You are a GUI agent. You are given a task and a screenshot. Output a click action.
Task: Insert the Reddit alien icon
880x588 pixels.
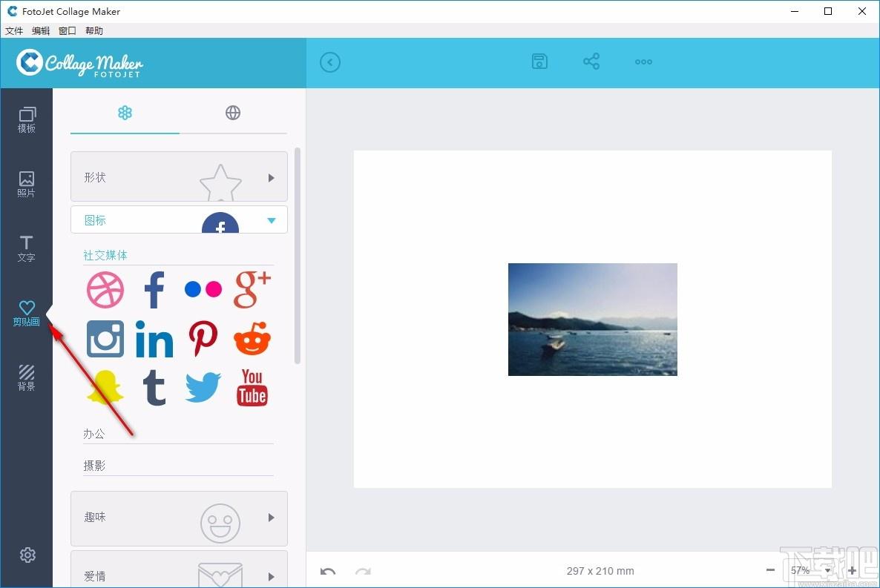coord(252,339)
